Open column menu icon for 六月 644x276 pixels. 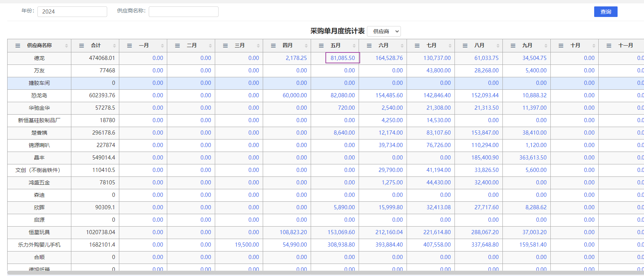[369, 46]
